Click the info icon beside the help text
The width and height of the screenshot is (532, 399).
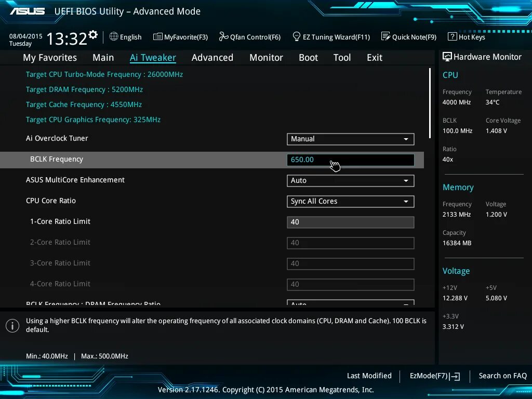12,326
